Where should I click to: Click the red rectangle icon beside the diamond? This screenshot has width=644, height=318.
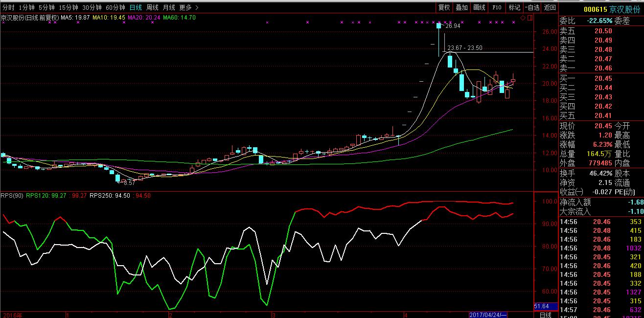(529, 18)
